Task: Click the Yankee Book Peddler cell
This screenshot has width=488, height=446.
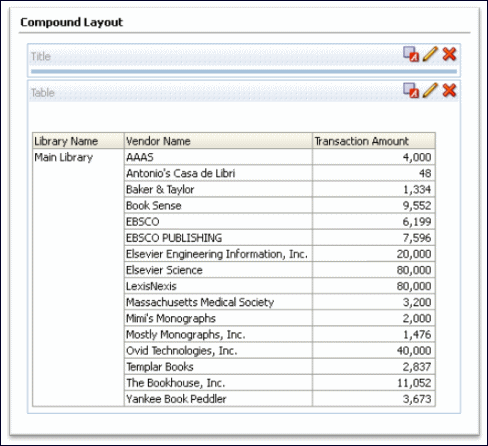Action: [218, 399]
